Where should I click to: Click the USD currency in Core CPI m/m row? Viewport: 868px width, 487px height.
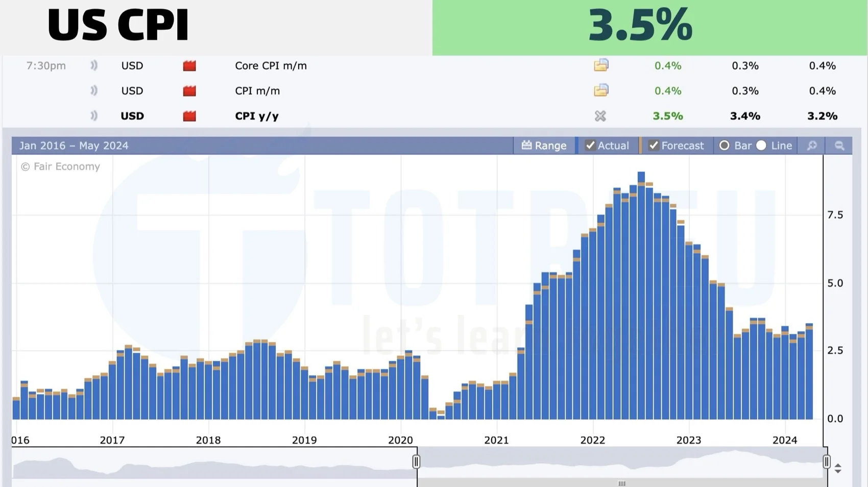tap(132, 66)
